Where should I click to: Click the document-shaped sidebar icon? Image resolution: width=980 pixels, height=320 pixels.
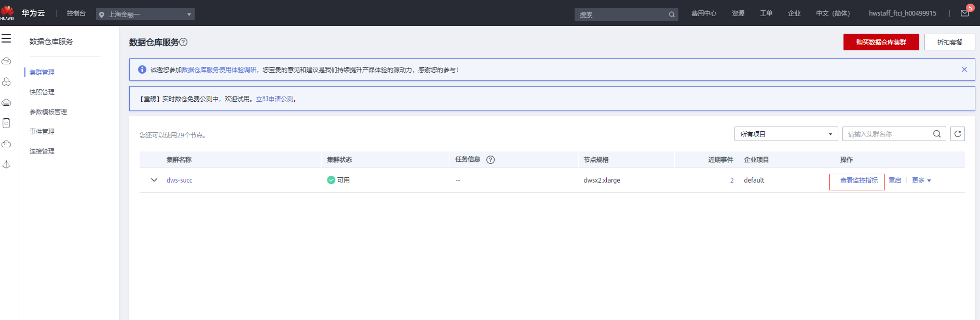6,123
